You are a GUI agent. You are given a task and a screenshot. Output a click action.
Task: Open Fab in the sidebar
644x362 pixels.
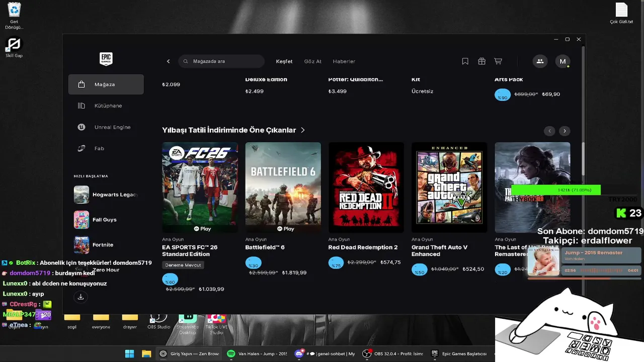coord(106,148)
